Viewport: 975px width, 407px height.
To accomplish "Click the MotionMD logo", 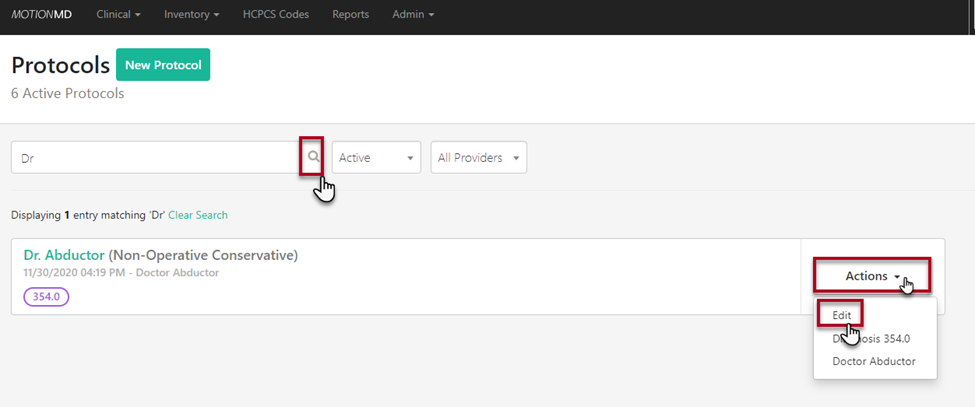I will tap(42, 15).
